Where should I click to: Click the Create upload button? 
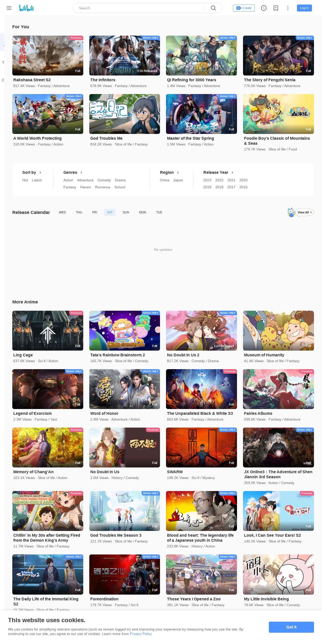point(244,8)
